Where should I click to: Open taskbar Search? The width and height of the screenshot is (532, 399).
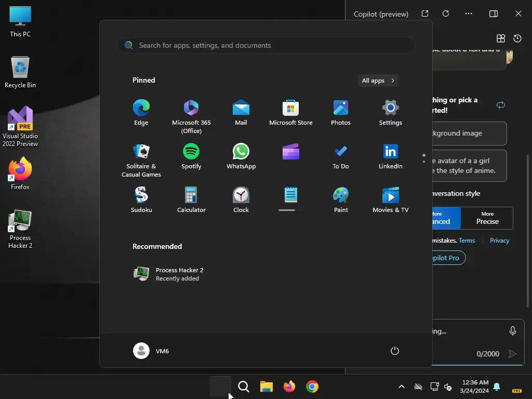point(243,387)
